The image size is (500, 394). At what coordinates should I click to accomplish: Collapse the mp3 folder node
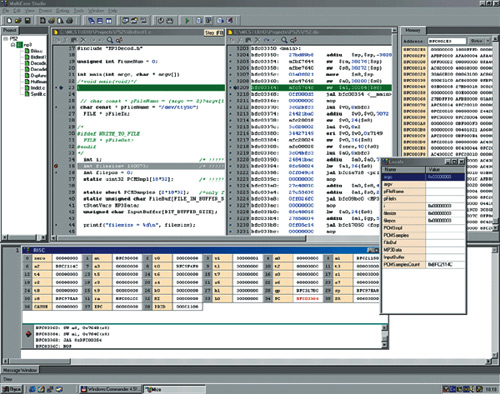[x=13, y=44]
